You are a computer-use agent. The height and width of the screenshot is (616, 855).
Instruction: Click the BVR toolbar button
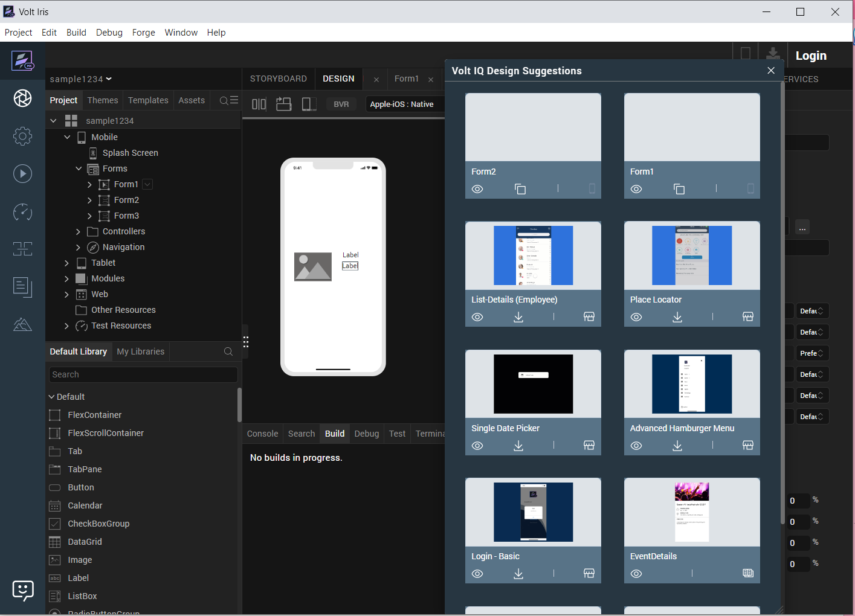341,104
